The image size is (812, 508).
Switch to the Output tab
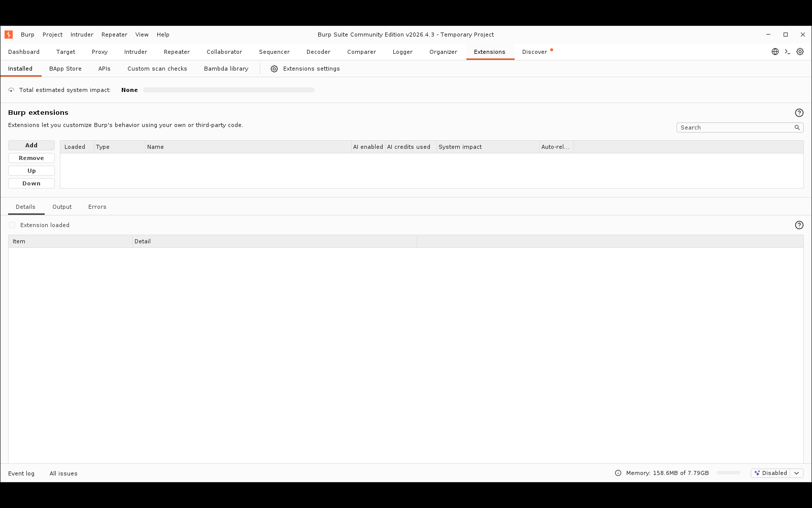tap(62, 207)
